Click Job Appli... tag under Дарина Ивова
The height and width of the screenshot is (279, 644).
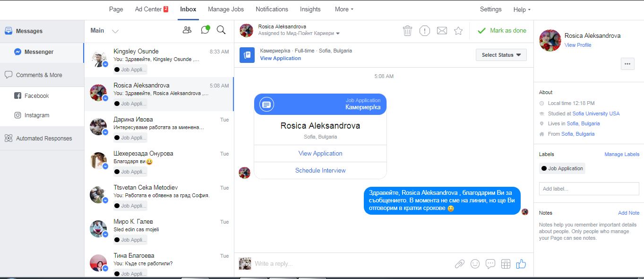[130, 138]
